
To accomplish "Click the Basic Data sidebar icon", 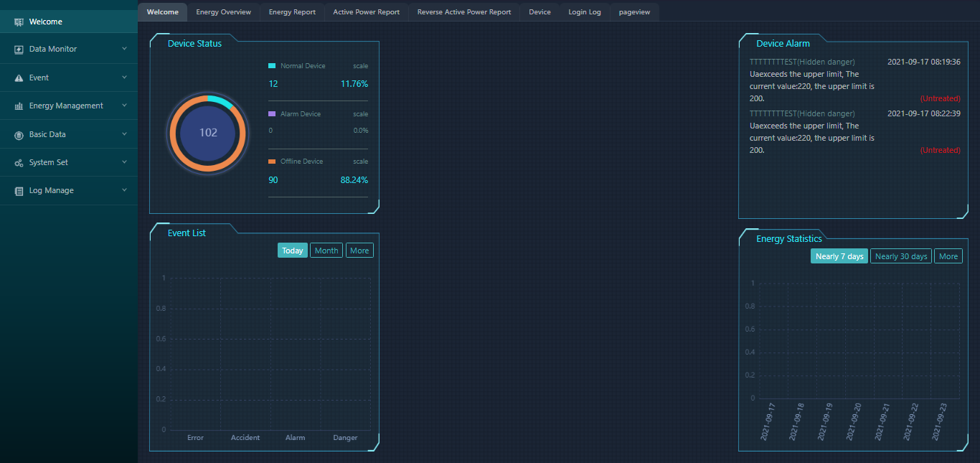I will coord(19,134).
